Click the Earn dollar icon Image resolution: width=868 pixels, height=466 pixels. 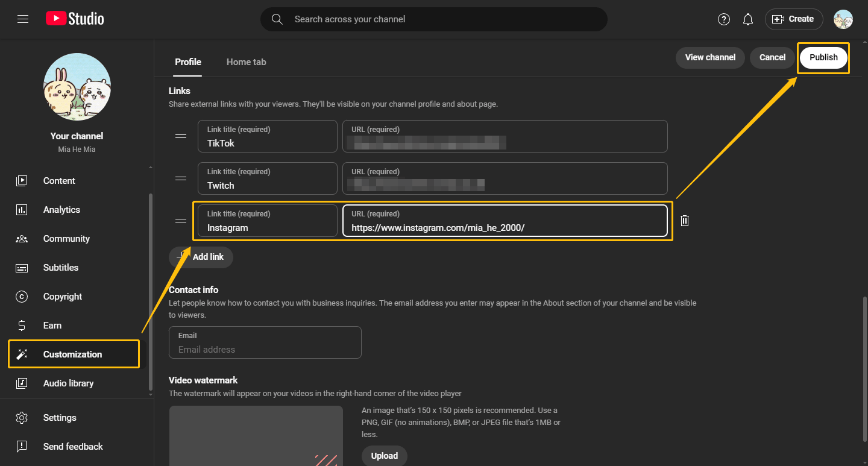click(x=22, y=326)
